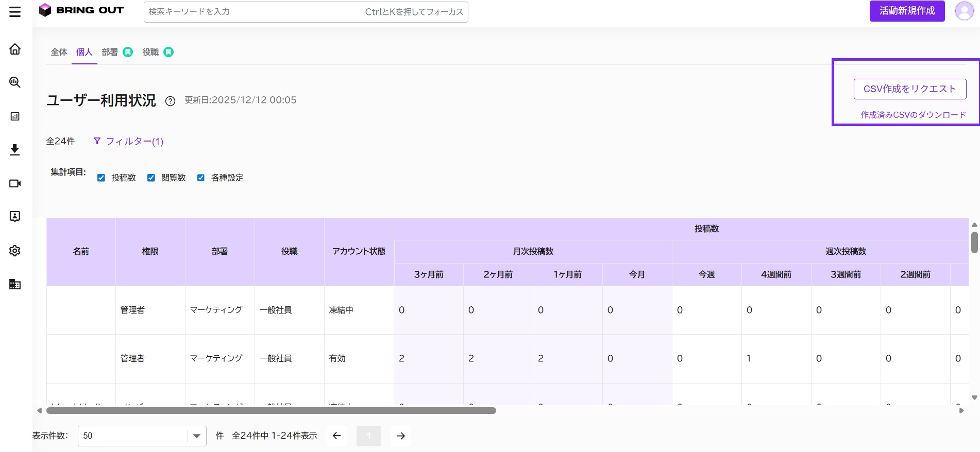Expand the 表示件数 dropdown showing 50
Screen dimensions: 980x452
142,436
